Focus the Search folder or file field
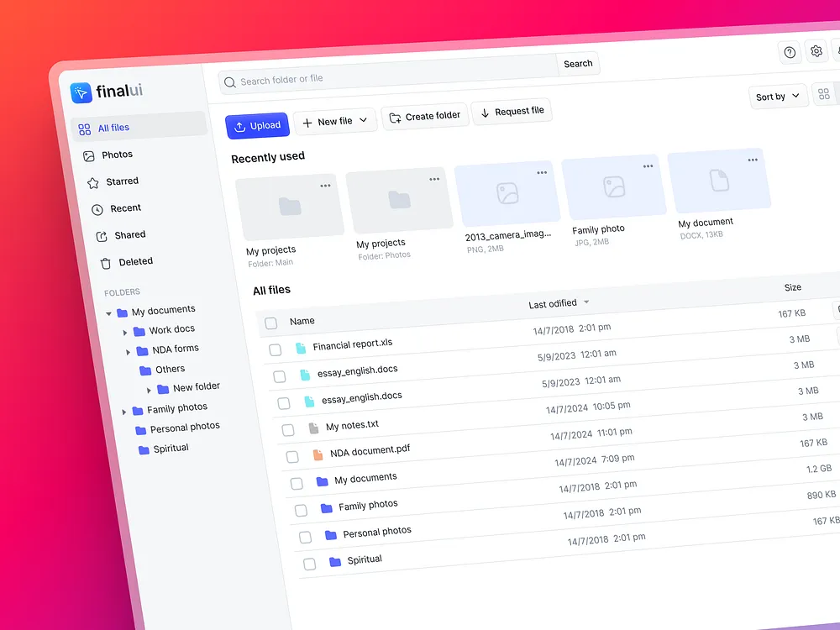The image size is (840, 630). [x=388, y=75]
